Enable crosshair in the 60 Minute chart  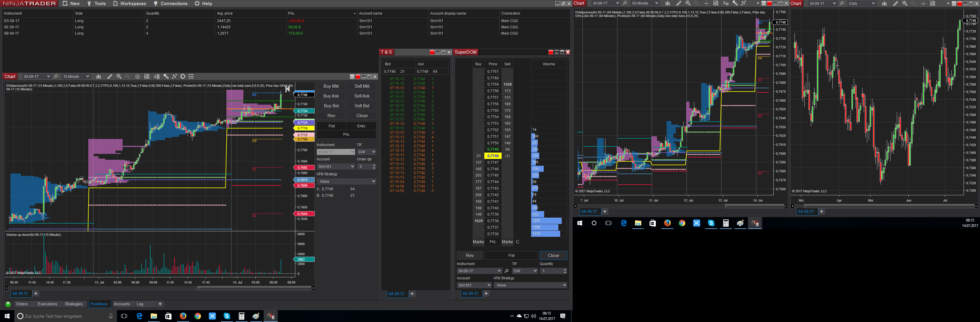[x=707, y=3]
